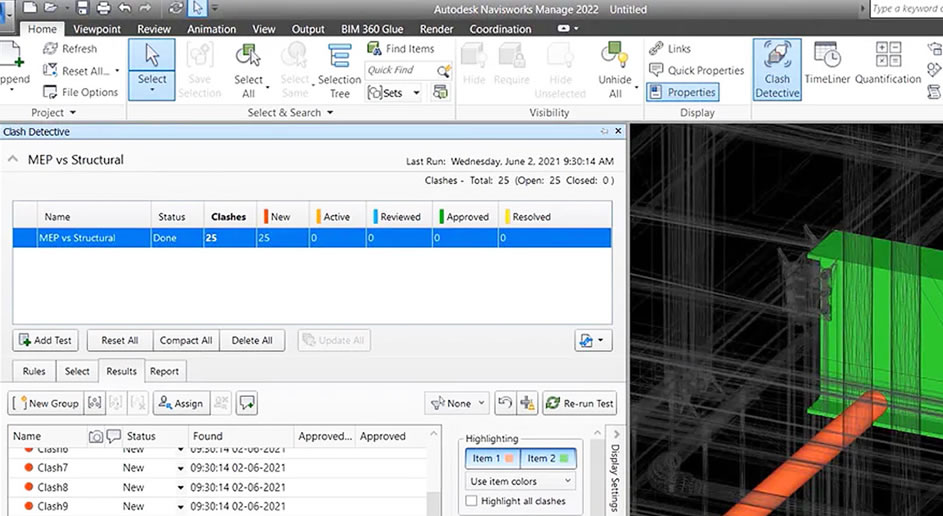Open the Quantification tool
943x516 pixels.
pyautogui.click(x=888, y=64)
